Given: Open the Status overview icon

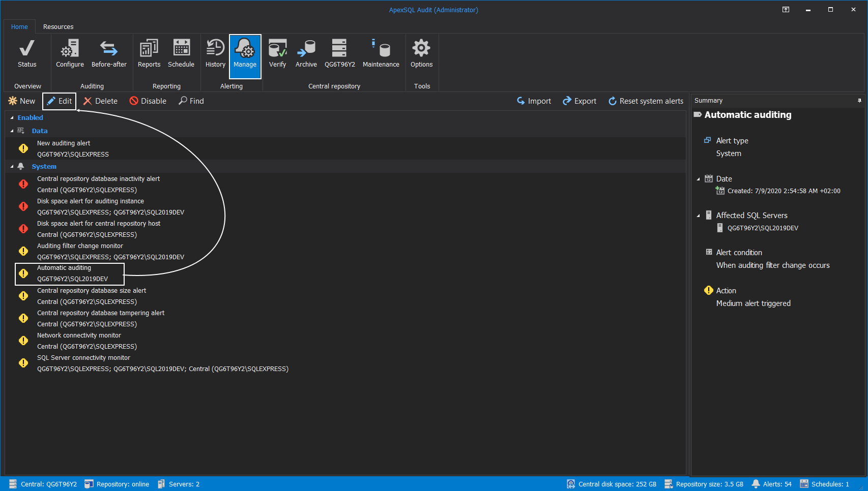Looking at the screenshot, I should pos(27,54).
